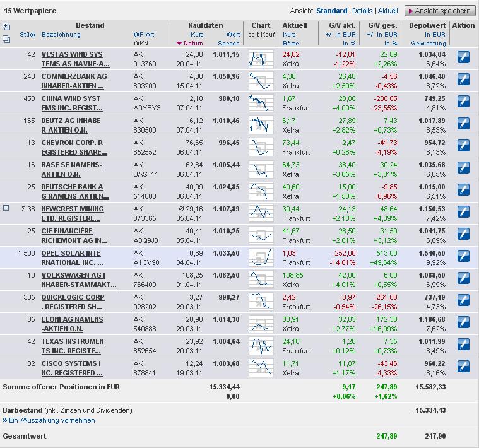The image size is (479, 448).
Task: Switch to Standard view
Action: [x=331, y=11]
